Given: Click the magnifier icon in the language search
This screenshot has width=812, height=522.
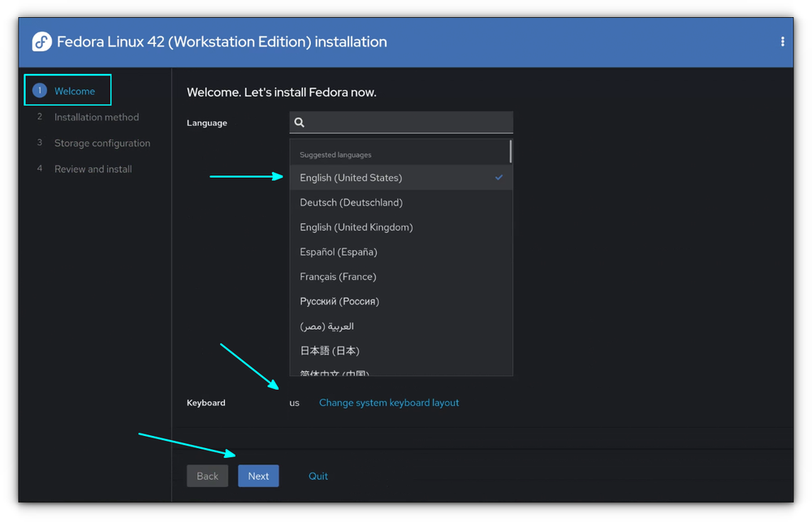Looking at the screenshot, I should pyautogui.click(x=299, y=122).
